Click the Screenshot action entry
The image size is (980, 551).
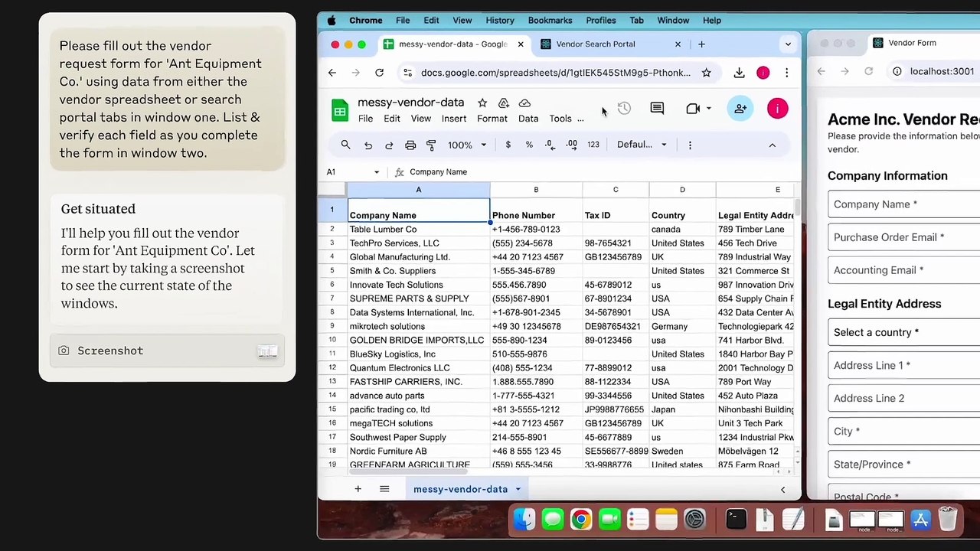tap(167, 350)
